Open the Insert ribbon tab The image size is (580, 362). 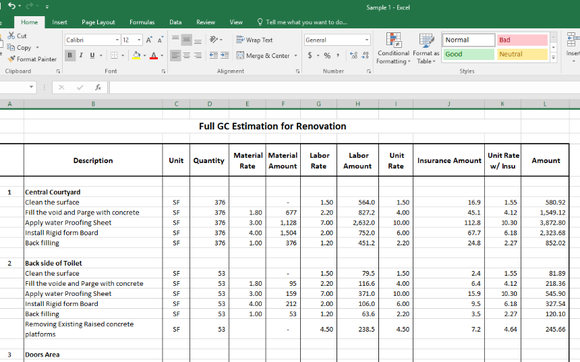(x=60, y=22)
